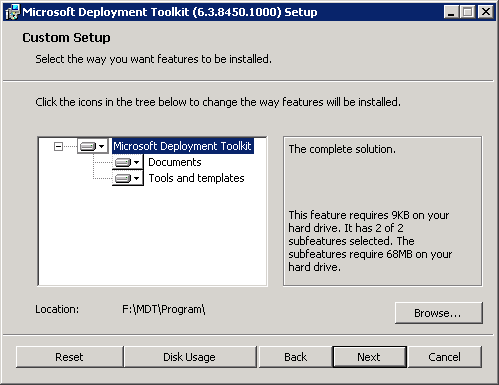This screenshot has width=499, height=385.
Task: Open dropdown arrow beside Tools and templates
Action: point(137,178)
